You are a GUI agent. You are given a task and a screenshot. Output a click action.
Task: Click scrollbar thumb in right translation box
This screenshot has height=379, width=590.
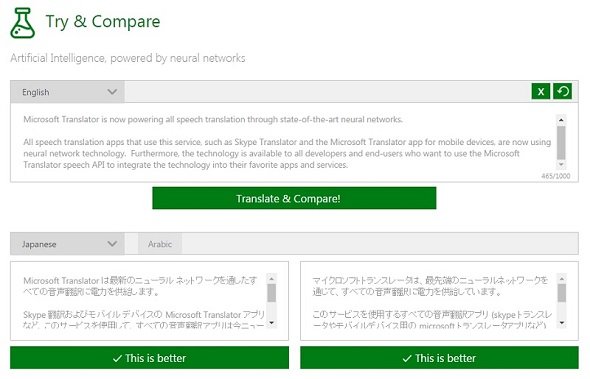pos(562,293)
